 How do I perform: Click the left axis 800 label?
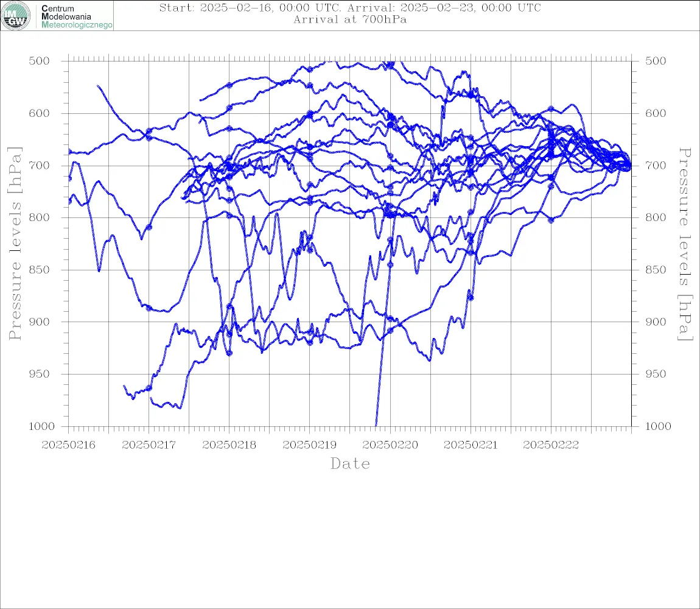(x=40, y=217)
